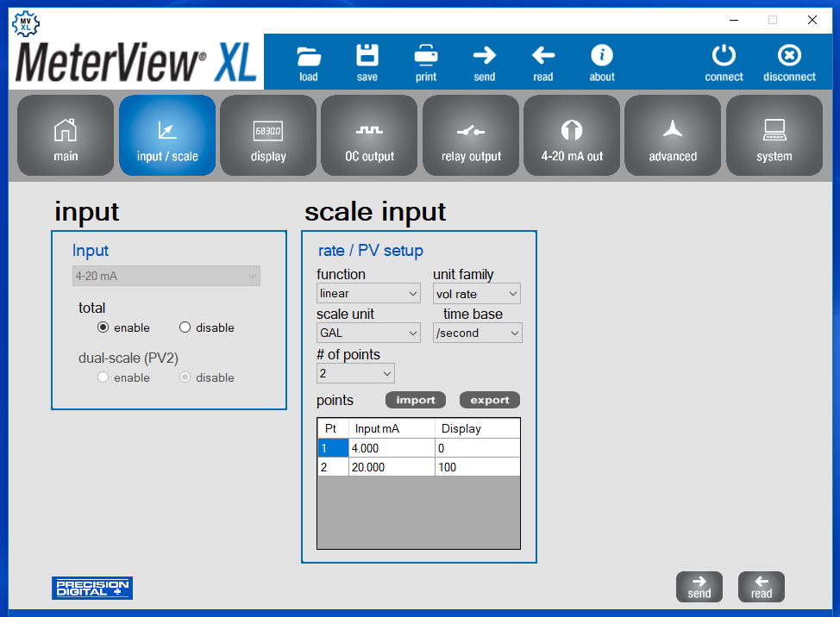Select enable for dual-scale (PV2)

pyautogui.click(x=103, y=377)
